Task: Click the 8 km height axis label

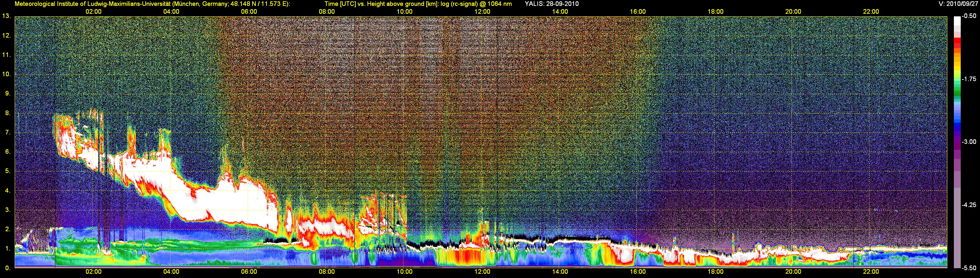Action: (8, 113)
